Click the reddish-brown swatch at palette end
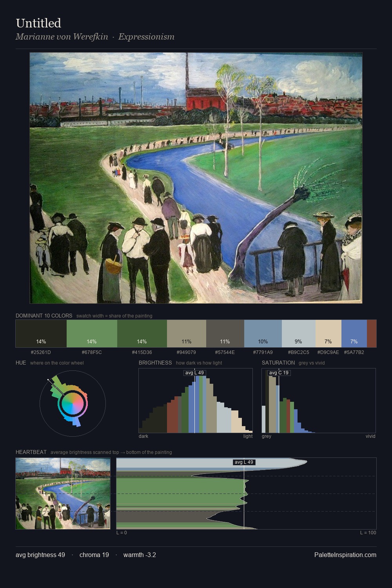 click(372, 334)
